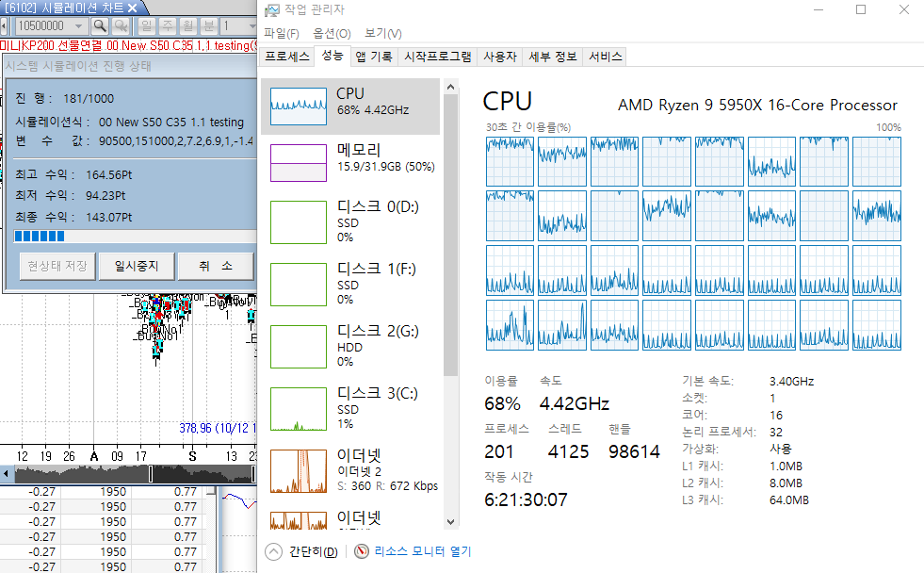Click the Resource Monitor icon
Viewport: 924px width, 573px height.
pyautogui.click(x=362, y=552)
